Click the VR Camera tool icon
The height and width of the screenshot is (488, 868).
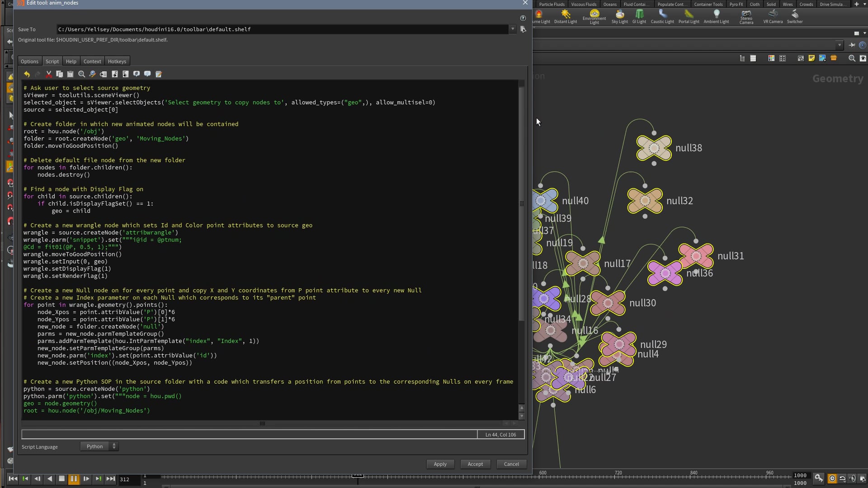(x=772, y=13)
